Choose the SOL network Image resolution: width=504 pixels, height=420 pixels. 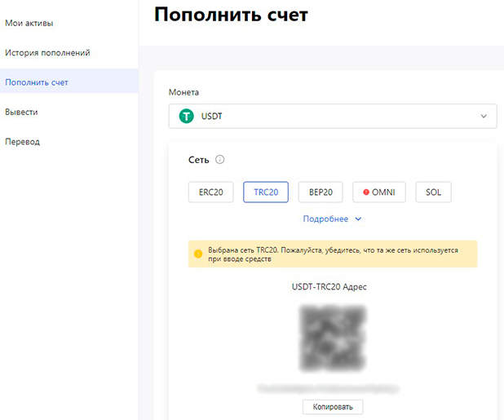(433, 192)
